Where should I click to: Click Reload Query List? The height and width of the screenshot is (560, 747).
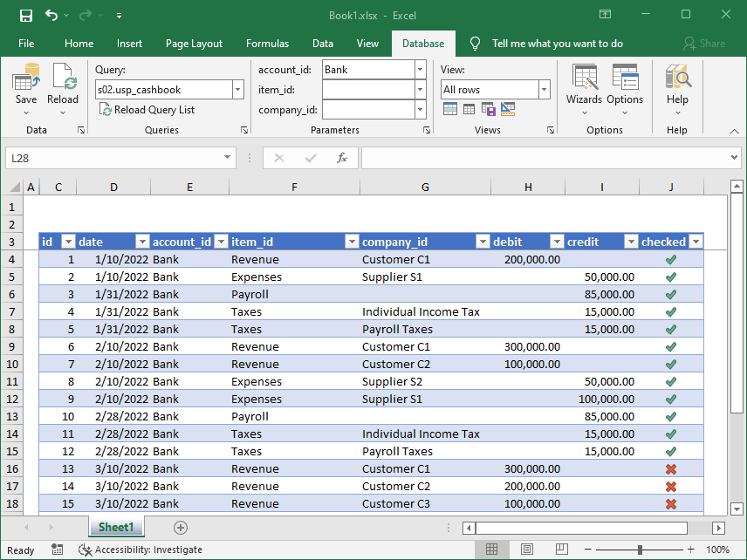coord(147,109)
